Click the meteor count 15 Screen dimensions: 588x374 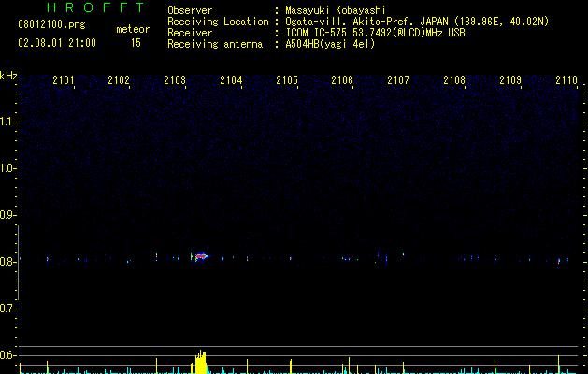[136, 43]
